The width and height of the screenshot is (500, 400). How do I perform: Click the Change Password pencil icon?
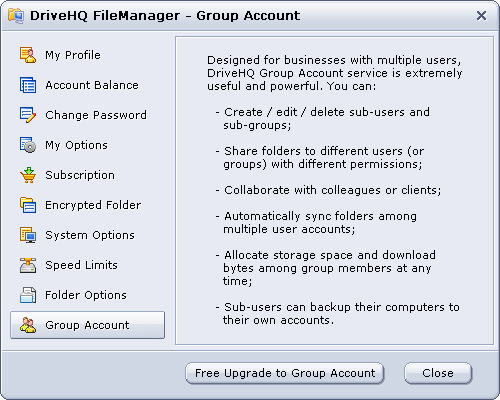tap(28, 115)
